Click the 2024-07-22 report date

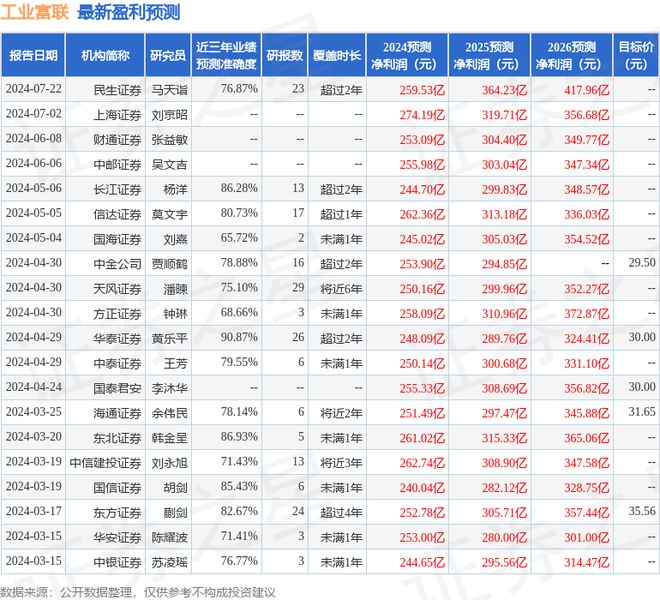34,89
